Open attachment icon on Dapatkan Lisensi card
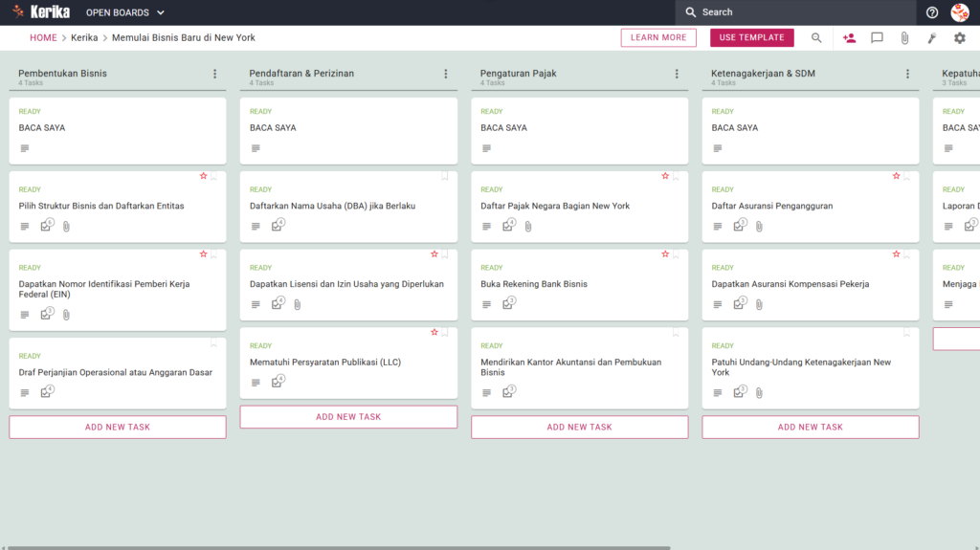Screen dimensions: 980x550 coord(298,304)
